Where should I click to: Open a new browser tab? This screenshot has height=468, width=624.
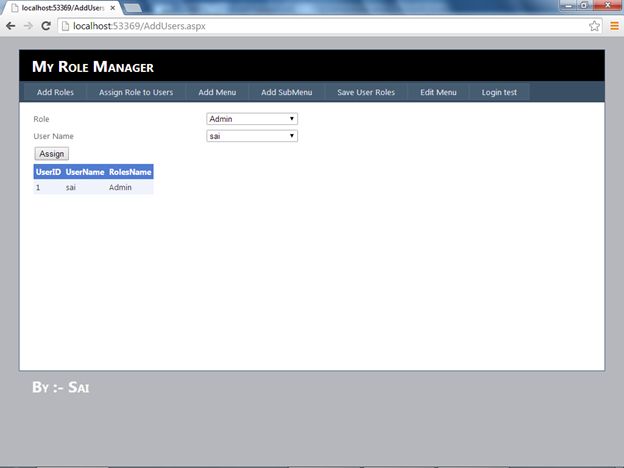click(133, 8)
